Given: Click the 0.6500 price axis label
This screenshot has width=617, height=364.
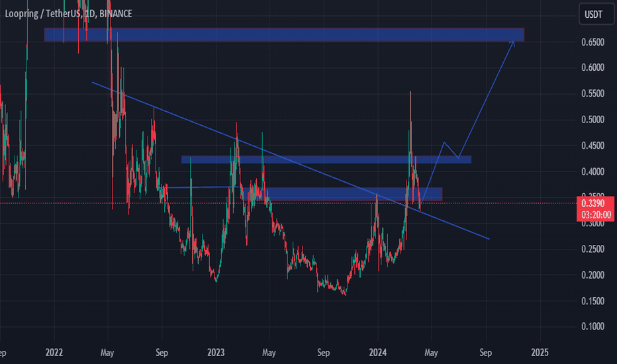Looking at the screenshot, I should 593,42.
